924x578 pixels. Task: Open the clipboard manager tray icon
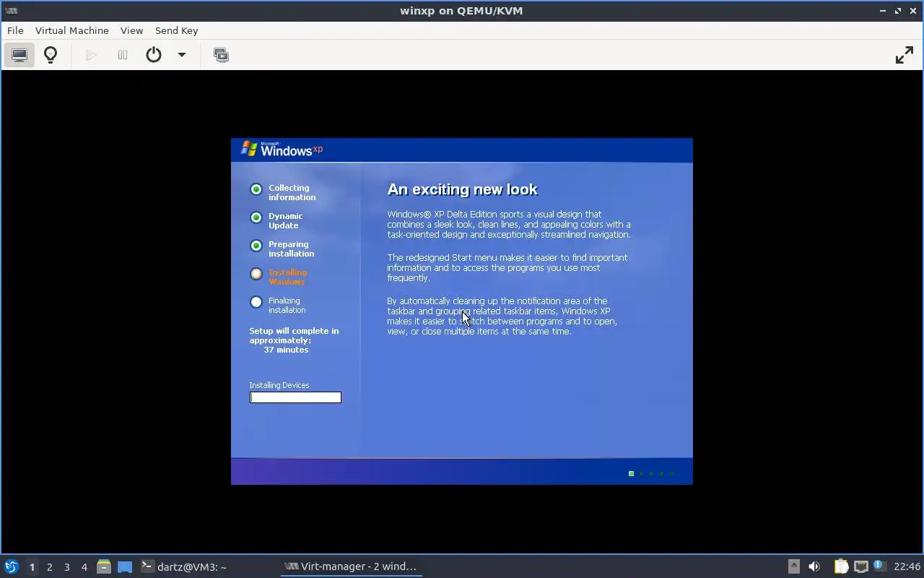pyautogui.click(x=841, y=566)
